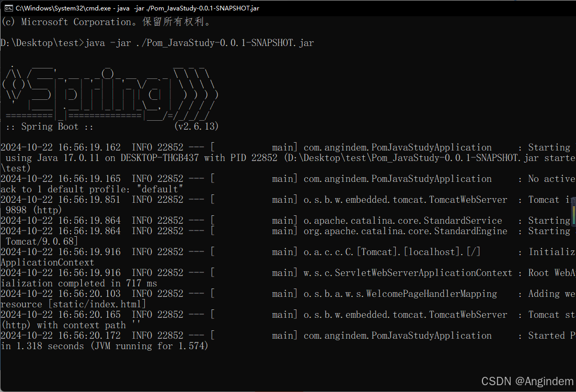
Task: Click 'resource [static/index.html]' line
Action: (x=74, y=305)
